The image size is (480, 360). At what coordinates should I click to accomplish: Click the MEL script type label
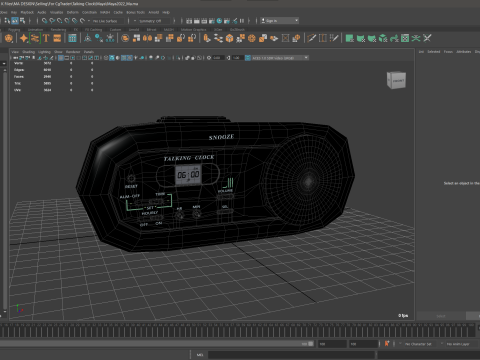click(200, 355)
